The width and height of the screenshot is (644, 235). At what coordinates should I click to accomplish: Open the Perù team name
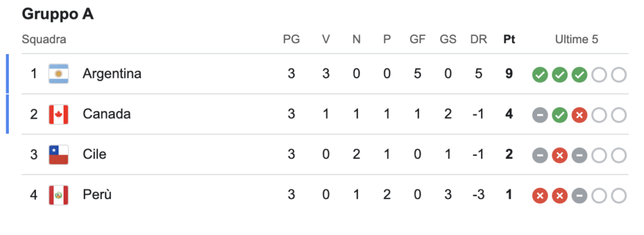(x=97, y=195)
